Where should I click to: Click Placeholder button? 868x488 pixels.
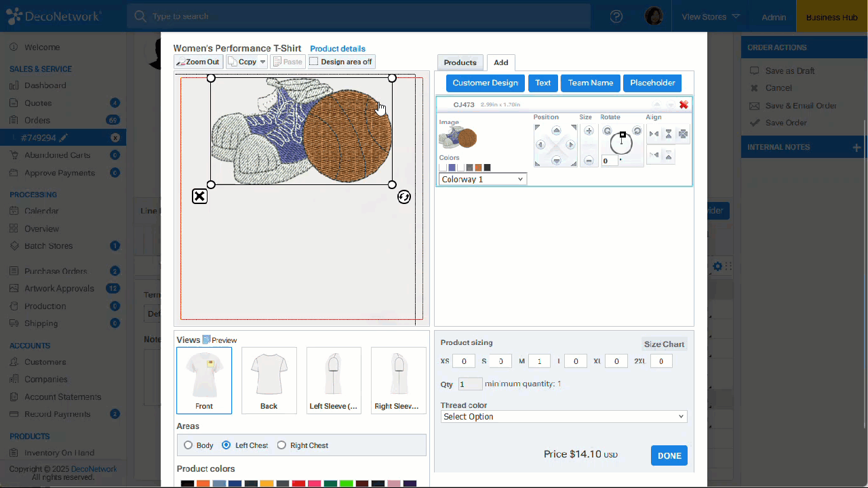[x=652, y=83]
